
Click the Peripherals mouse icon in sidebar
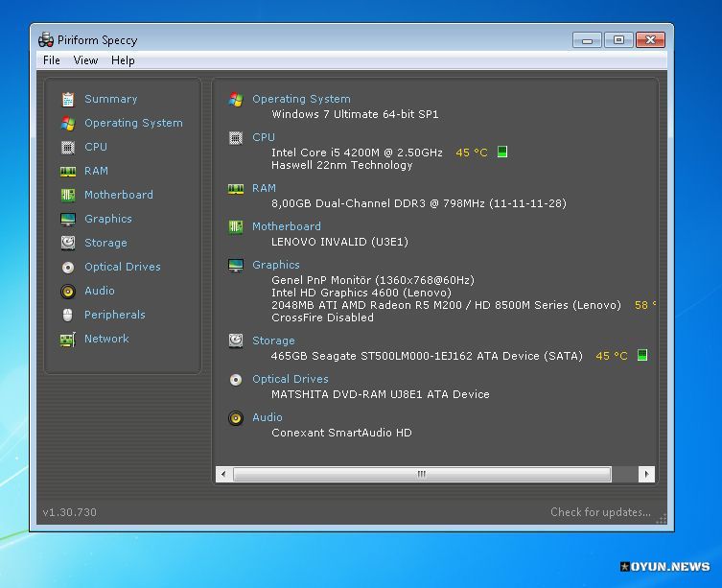pyautogui.click(x=68, y=316)
